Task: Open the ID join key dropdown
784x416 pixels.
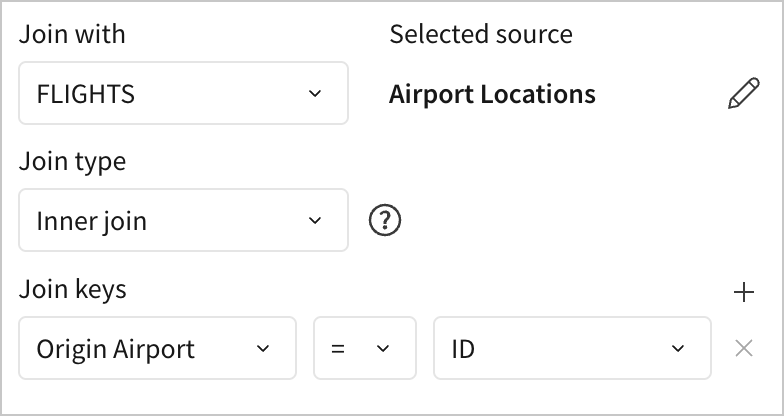Action: pyautogui.click(x=571, y=349)
